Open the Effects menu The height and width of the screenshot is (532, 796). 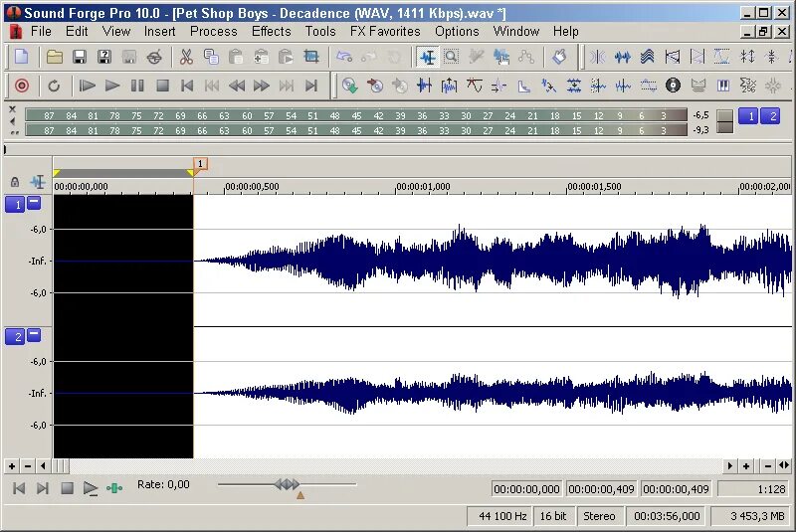pyautogui.click(x=271, y=32)
